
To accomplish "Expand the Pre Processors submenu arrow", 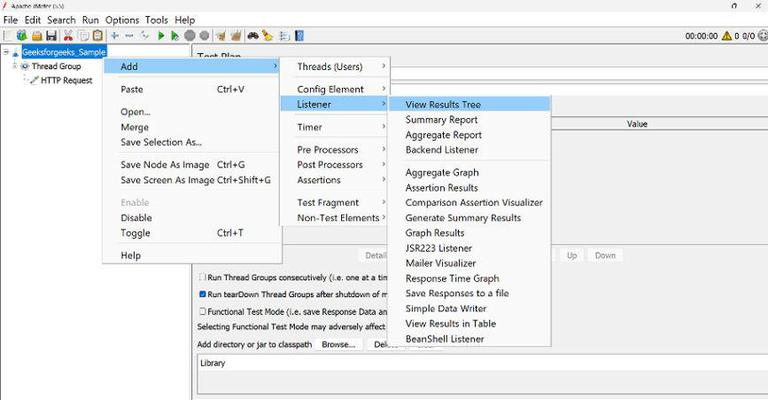I will 384,149.
